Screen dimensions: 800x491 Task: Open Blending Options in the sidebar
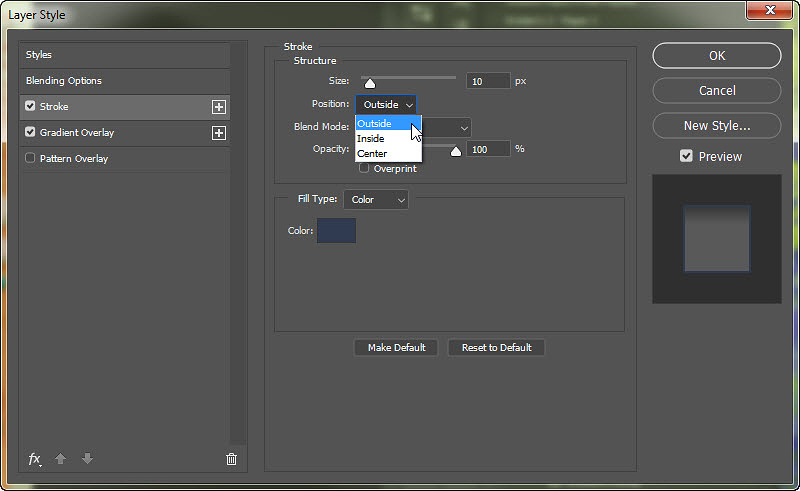click(125, 81)
